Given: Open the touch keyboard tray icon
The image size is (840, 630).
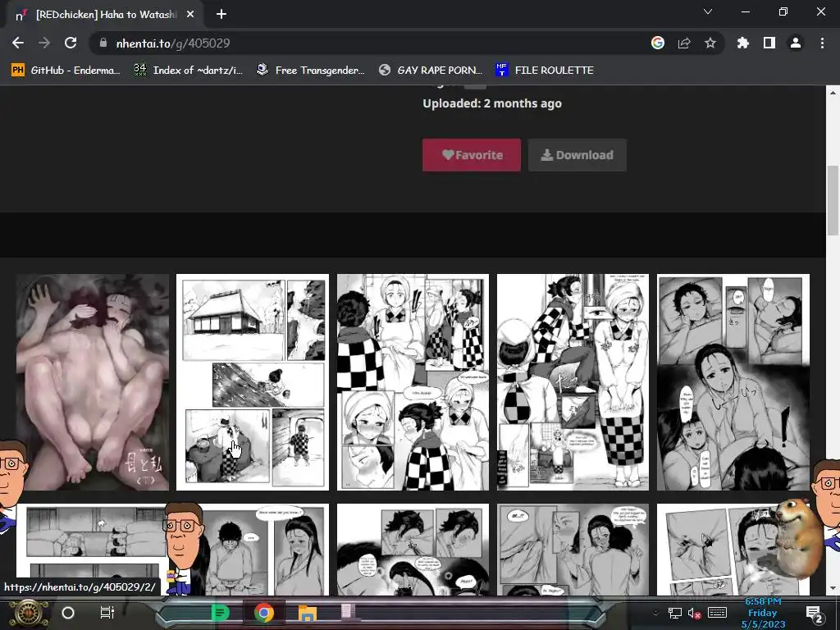Looking at the screenshot, I should [x=717, y=612].
